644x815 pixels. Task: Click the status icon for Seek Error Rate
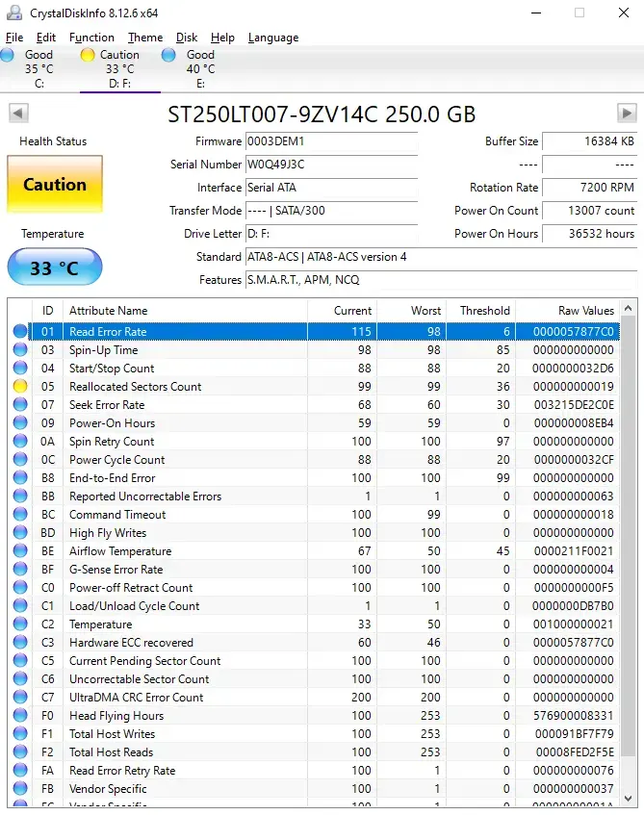(x=20, y=404)
